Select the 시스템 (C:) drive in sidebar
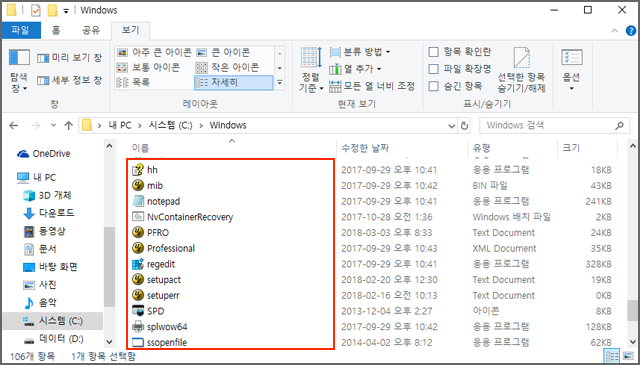Screen dimensions: 640x365 coord(53,321)
